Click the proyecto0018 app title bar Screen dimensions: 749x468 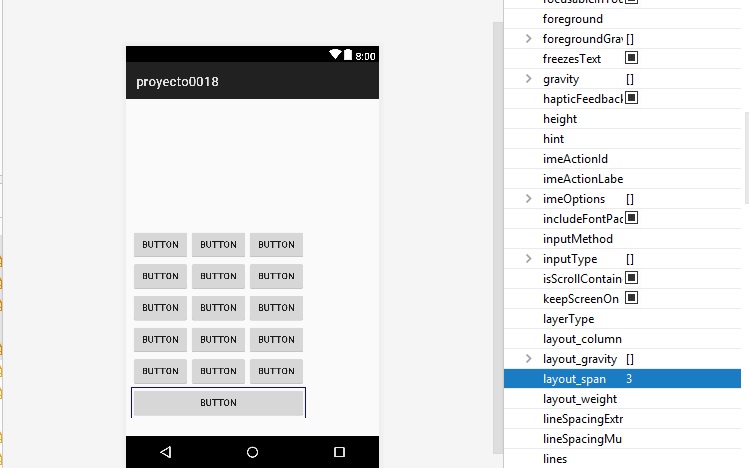(x=252, y=82)
